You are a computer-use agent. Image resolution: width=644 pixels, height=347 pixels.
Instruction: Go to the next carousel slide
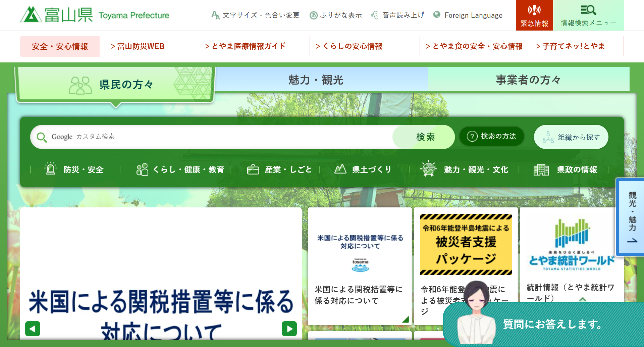[x=289, y=329]
